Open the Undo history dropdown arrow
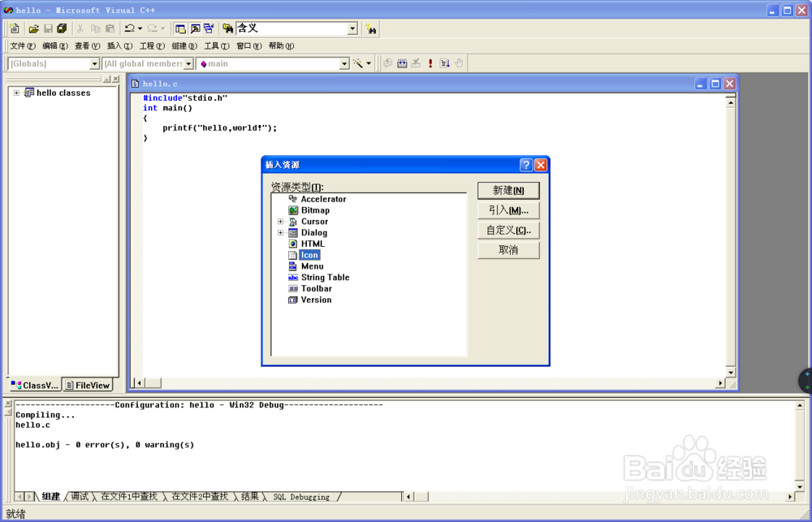Screen dimensions: 812x522 [140, 28]
